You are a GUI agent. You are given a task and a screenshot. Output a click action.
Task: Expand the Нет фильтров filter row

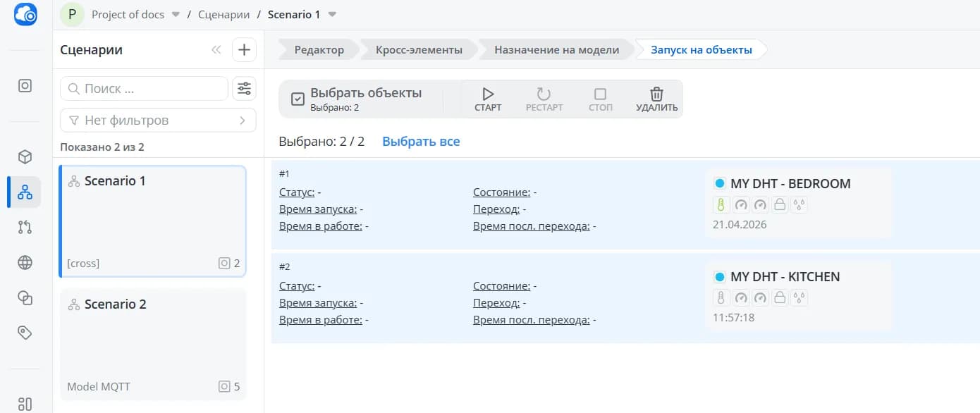pos(158,121)
